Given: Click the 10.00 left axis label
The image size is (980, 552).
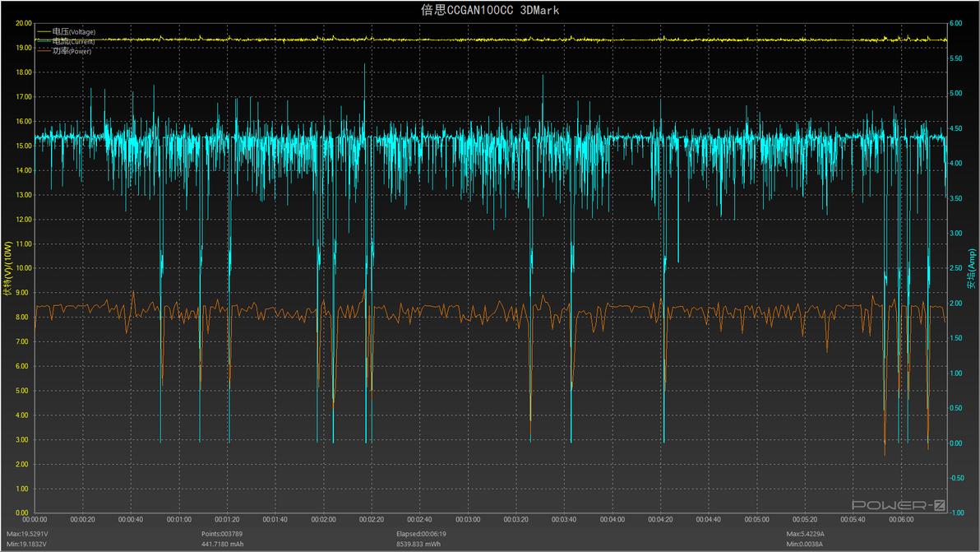Looking at the screenshot, I should tap(24, 268).
